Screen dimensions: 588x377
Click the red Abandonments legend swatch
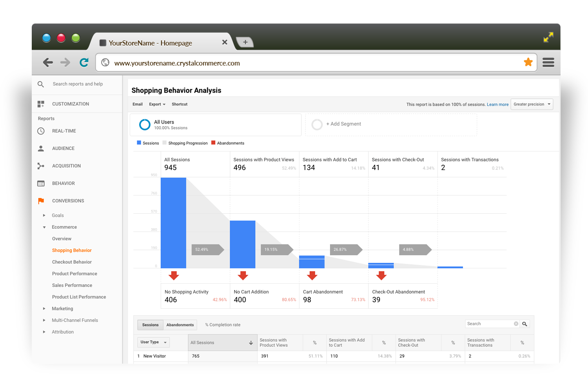pyautogui.click(x=213, y=143)
